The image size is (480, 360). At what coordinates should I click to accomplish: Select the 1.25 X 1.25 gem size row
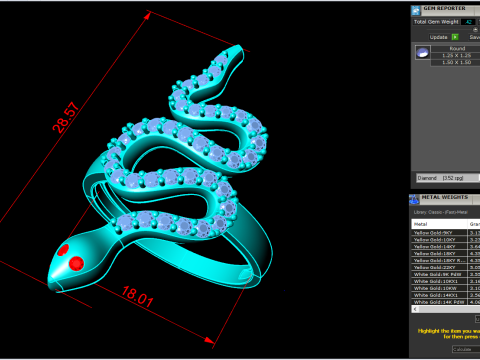pos(456,55)
